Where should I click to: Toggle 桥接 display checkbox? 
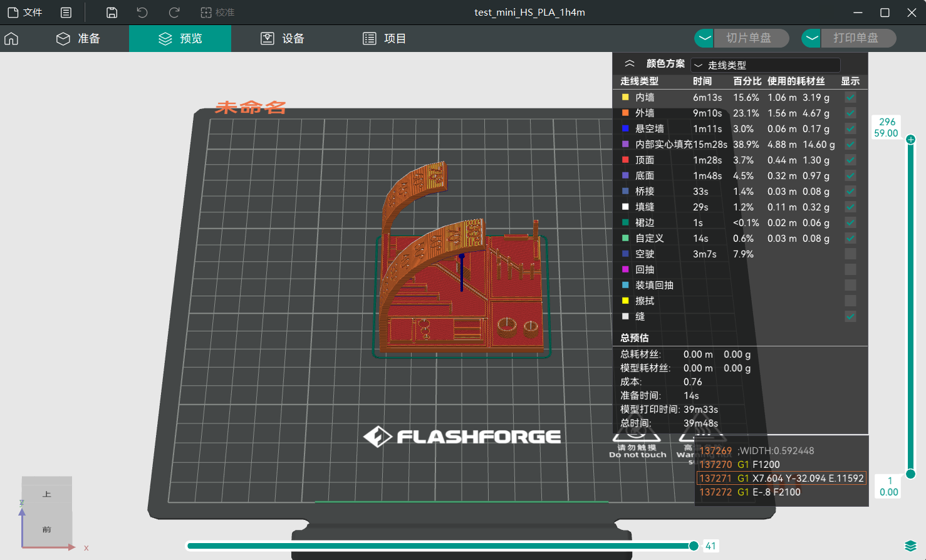[850, 191]
